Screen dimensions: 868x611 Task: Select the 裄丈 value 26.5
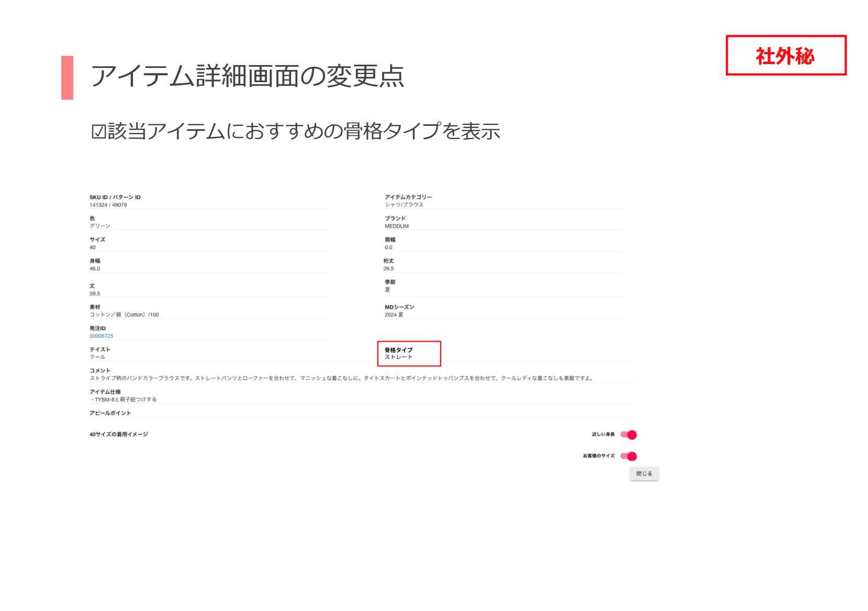[x=389, y=269]
